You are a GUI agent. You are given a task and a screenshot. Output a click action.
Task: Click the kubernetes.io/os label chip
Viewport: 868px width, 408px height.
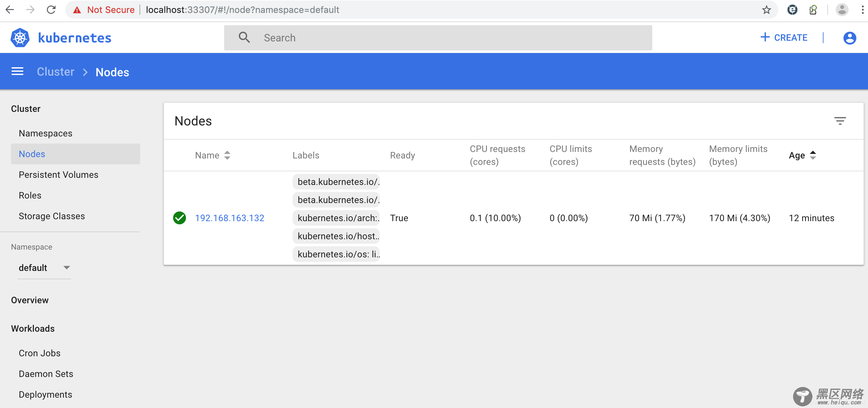tap(336, 254)
